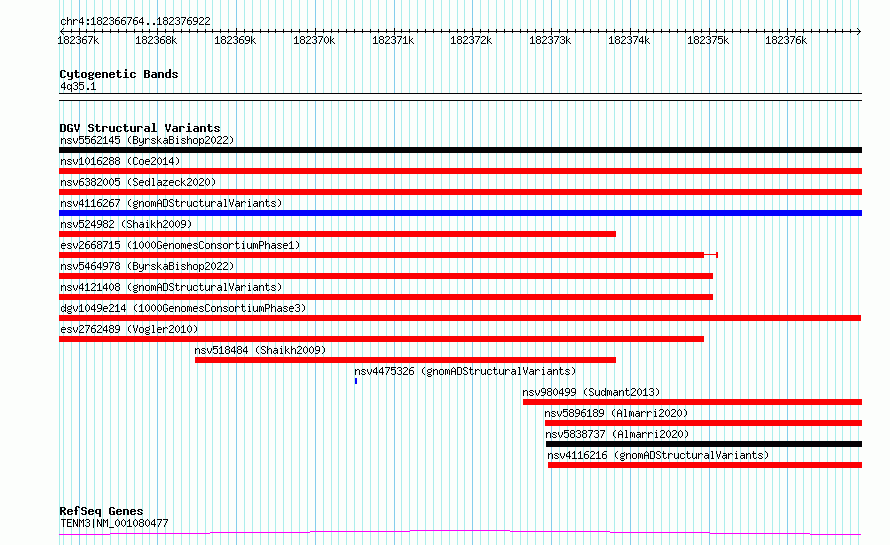Screen dimensions: 890x545
Task: Click the 182374k ruler tick label
Action: click(629, 40)
